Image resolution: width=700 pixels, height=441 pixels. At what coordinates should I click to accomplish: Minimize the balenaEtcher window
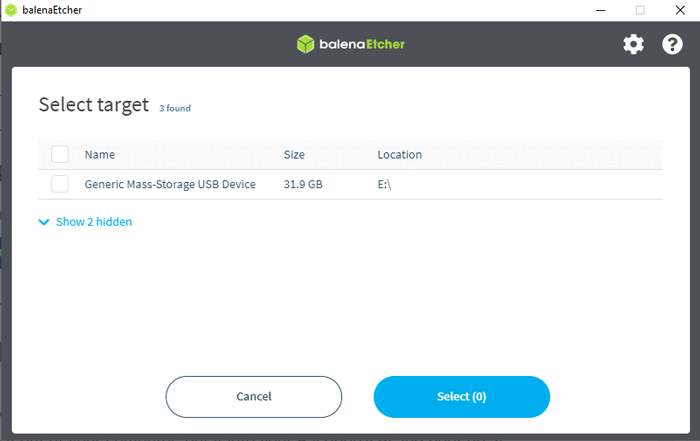(601, 10)
